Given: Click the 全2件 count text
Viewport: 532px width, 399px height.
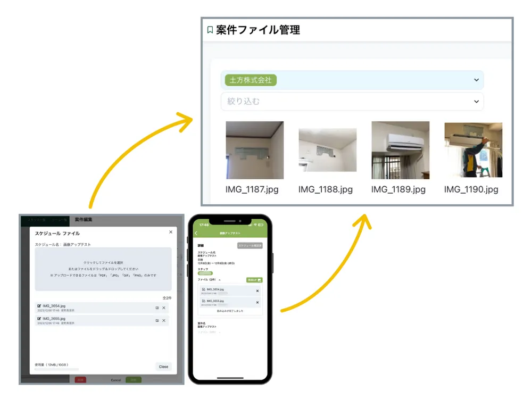Looking at the screenshot, I should [167, 298].
